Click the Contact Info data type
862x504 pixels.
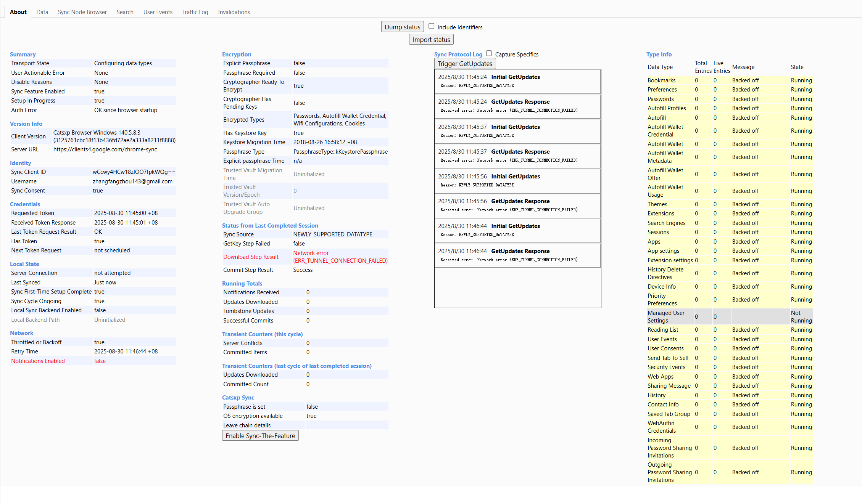point(663,404)
